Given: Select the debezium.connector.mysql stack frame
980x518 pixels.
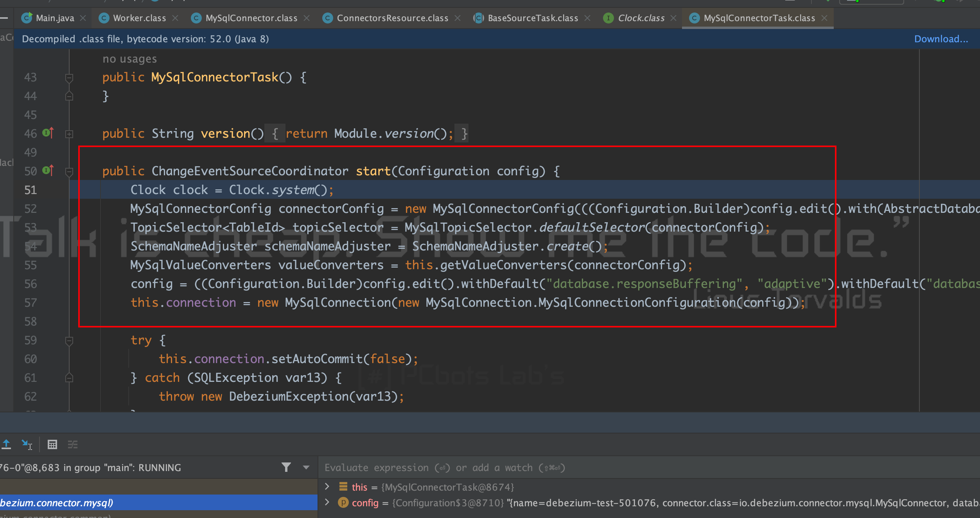Looking at the screenshot, I should [x=158, y=502].
